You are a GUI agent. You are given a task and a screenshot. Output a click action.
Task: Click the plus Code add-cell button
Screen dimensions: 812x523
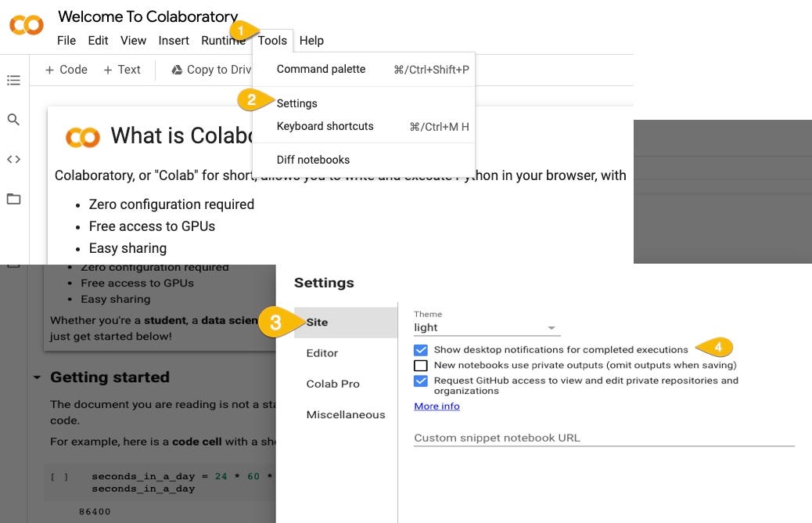tap(66, 70)
